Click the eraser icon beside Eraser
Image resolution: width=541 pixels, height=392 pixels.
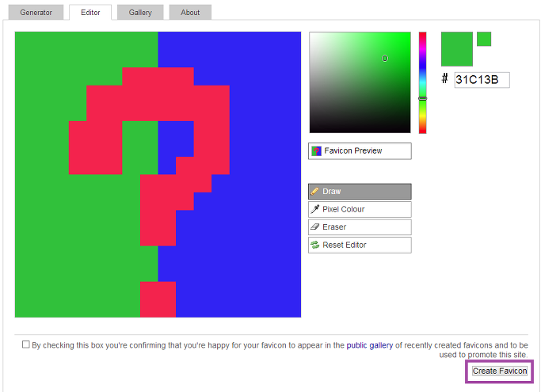point(314,226)
